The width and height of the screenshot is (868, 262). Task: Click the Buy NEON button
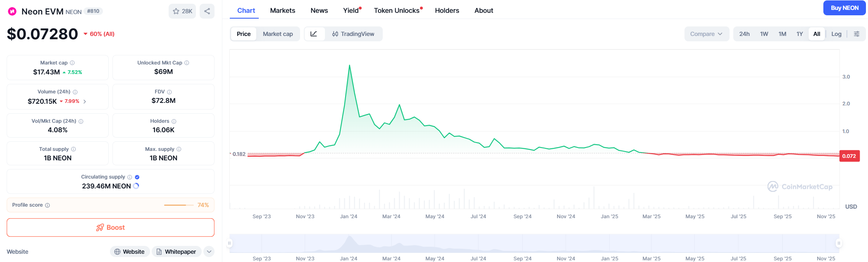(844, 8)
